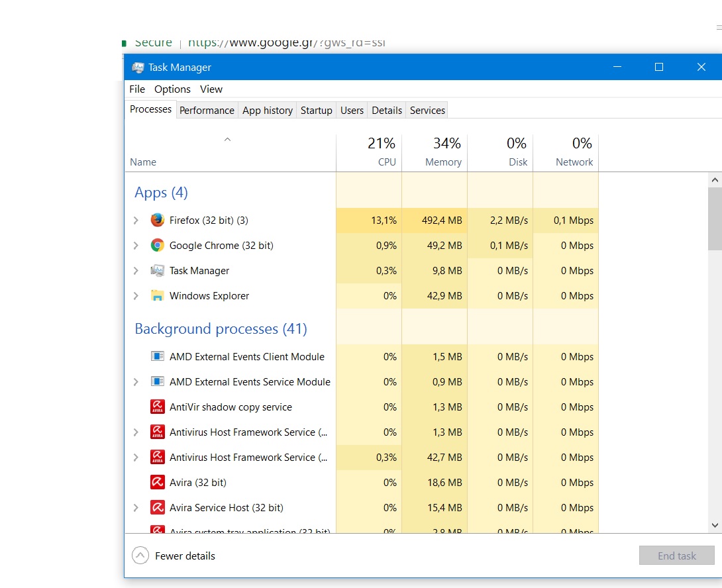Click Antivirus Host Framework icon with 42,7 MB

(x=158, y=458)
